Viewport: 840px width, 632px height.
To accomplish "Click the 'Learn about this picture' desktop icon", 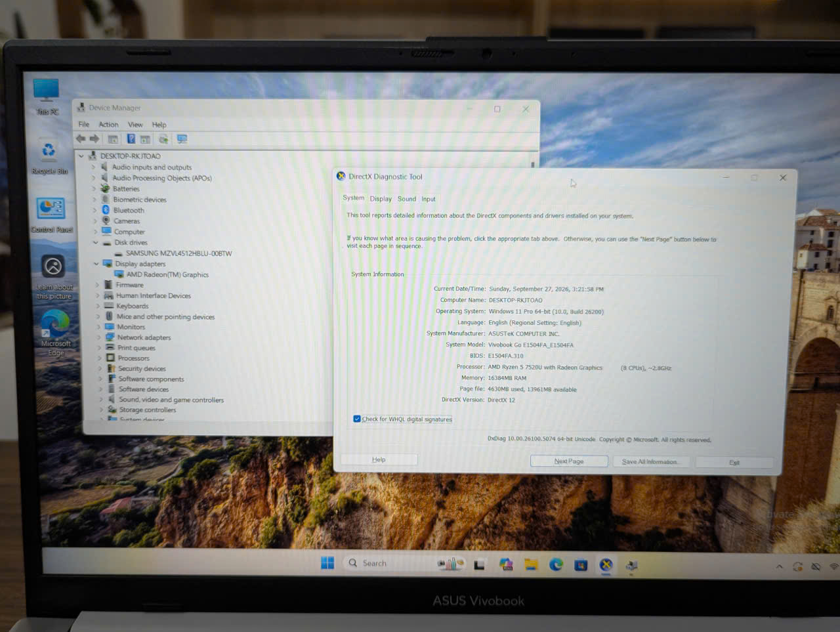I will point(54,277).
